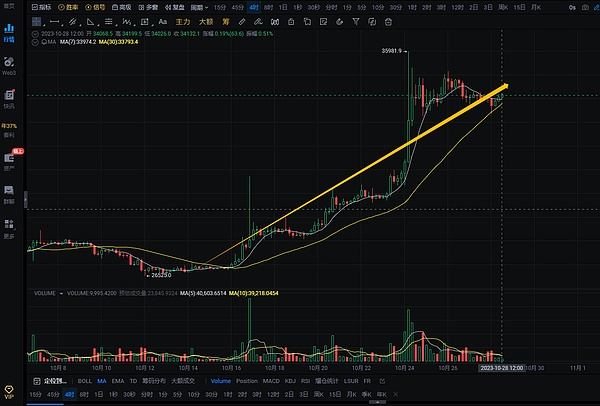Toggle the 信号 signal option
This screenshot has width=600, height=406.
(97, 6)
